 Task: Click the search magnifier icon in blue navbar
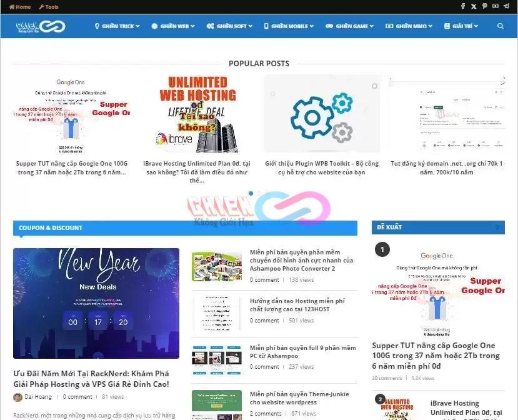500,26
